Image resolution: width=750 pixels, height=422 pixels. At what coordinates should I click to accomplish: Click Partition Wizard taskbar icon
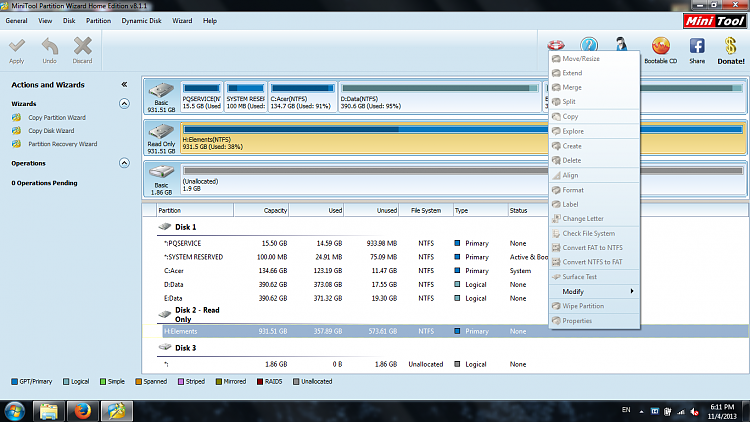click(116, 411)
